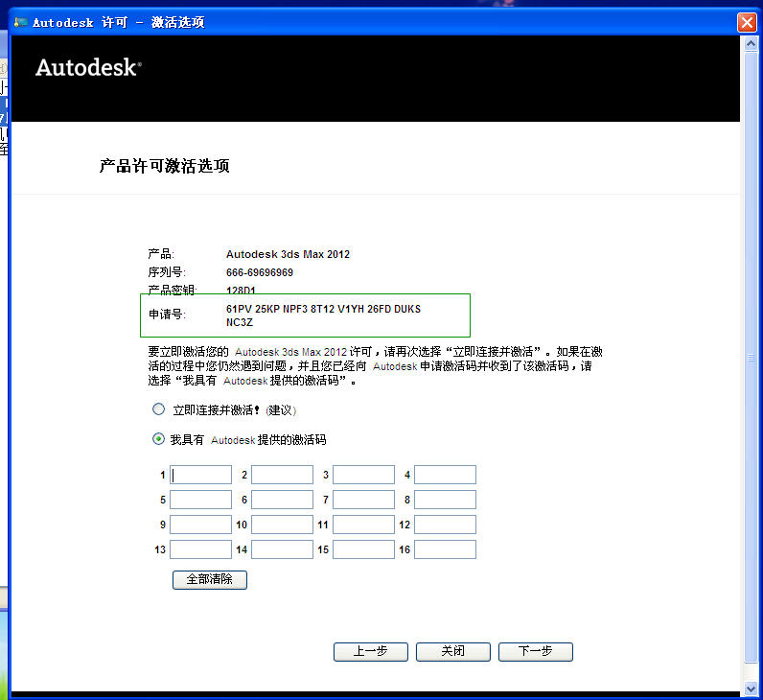Focus activation code field 9

click(x=200, y=525)
